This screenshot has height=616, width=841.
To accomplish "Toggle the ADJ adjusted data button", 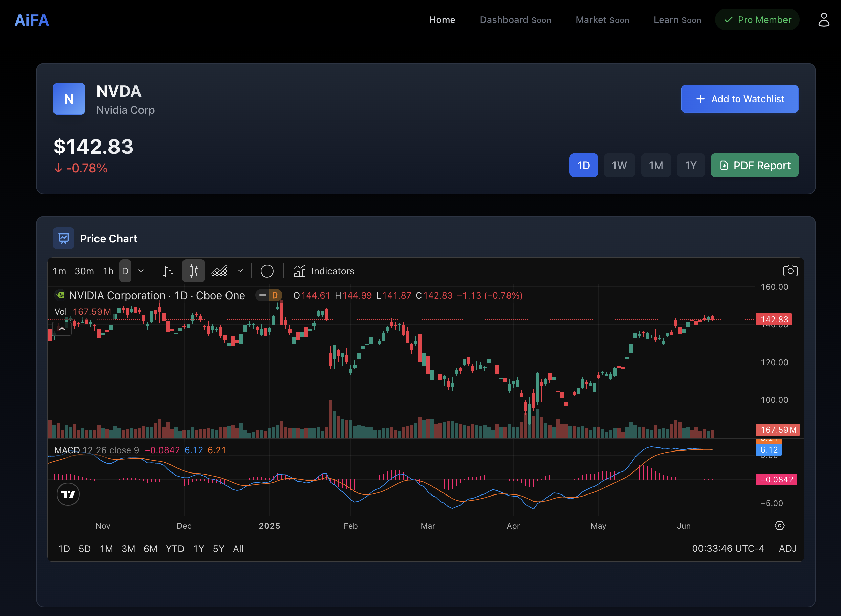I will [788, 549].
